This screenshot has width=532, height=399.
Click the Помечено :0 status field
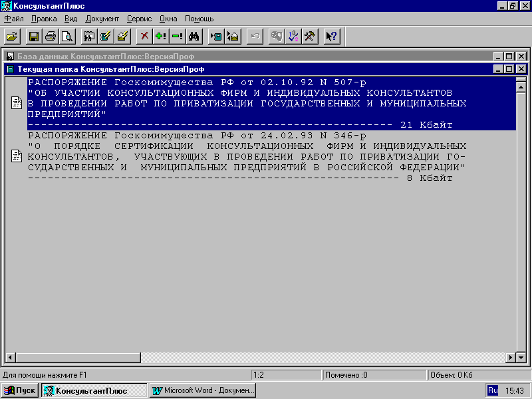tap(374, 375)
